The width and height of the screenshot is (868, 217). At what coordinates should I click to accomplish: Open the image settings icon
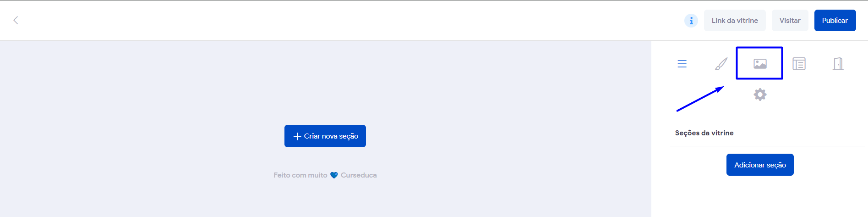click(760, 64)
